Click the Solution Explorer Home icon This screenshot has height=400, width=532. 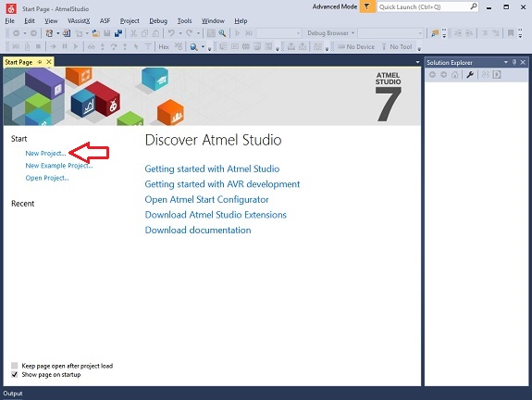click(455, 75)
